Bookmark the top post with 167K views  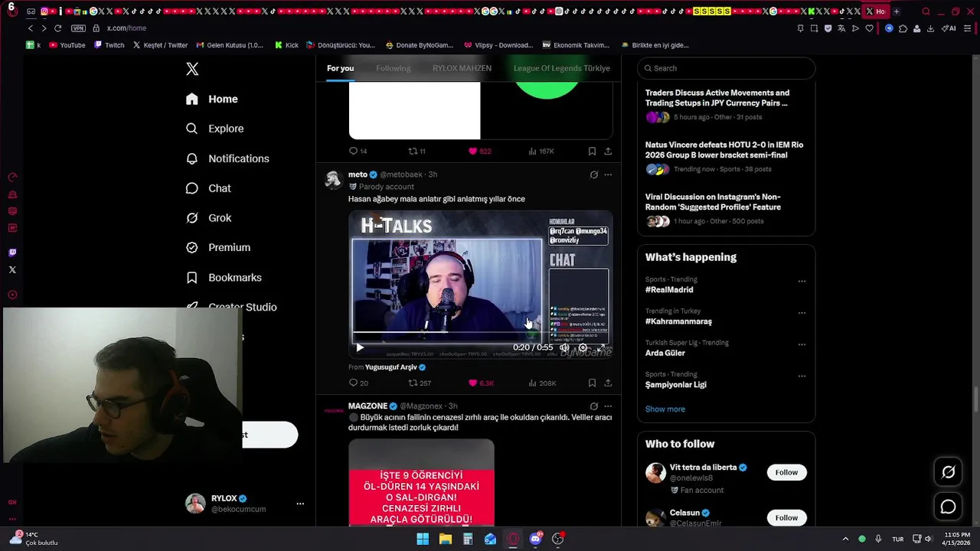(592, 152)
